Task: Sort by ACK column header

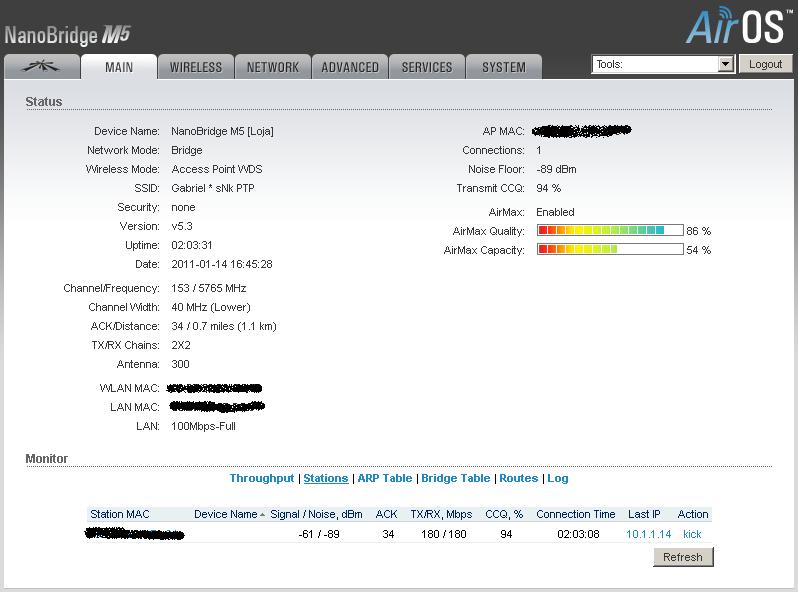Action: (x=386, y=514)
